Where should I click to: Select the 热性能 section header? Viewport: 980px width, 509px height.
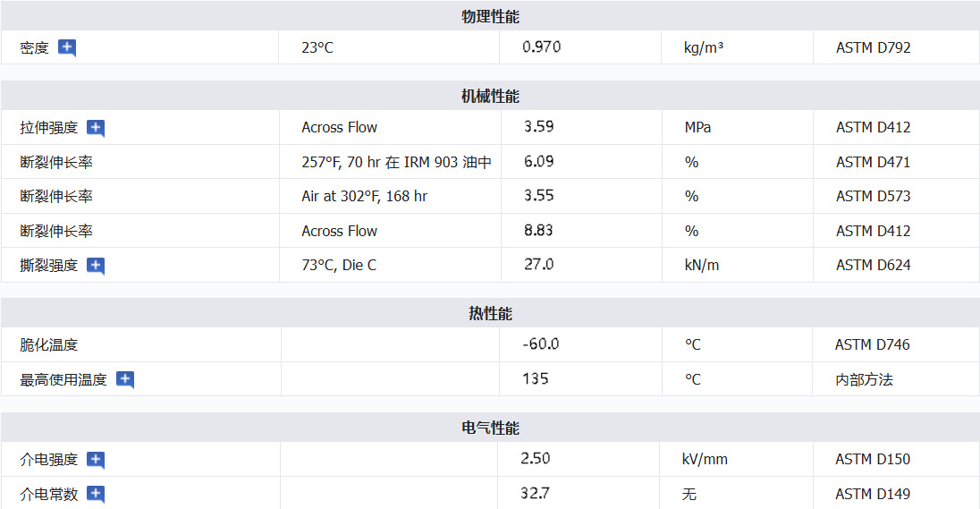click(490, 314)
